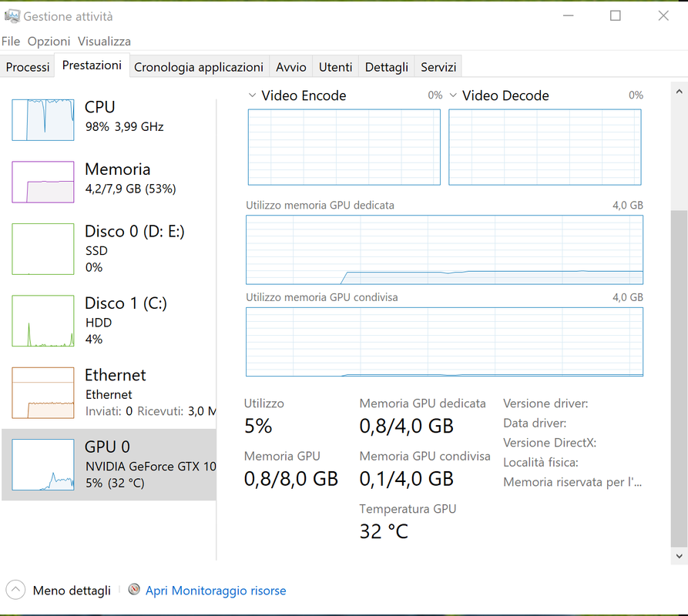Image resolution: width=688 pixels, height=616 pixels.
Task: Click the Gestione attività title bar icon
Action: (x=12, y=16)
